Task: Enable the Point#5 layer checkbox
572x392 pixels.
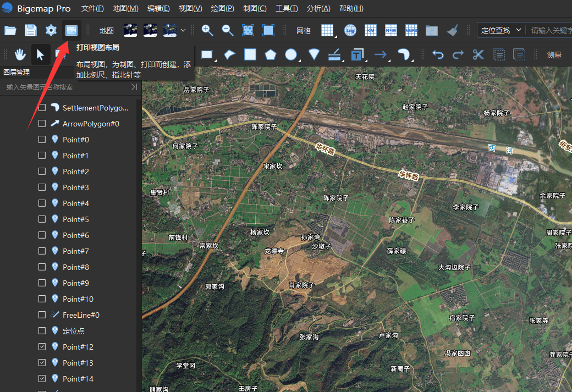Action: coord(42,219)
